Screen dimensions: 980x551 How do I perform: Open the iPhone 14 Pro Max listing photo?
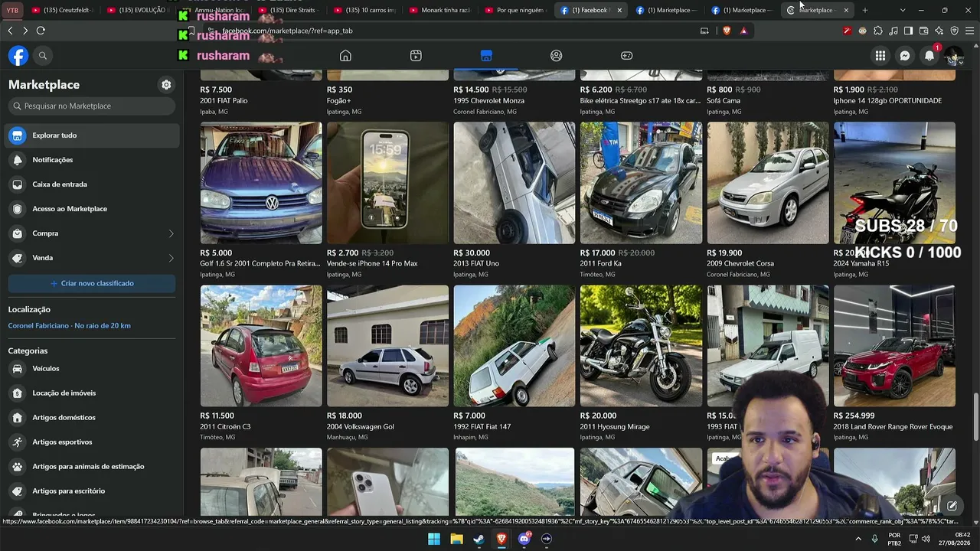[x=387, y=183]
